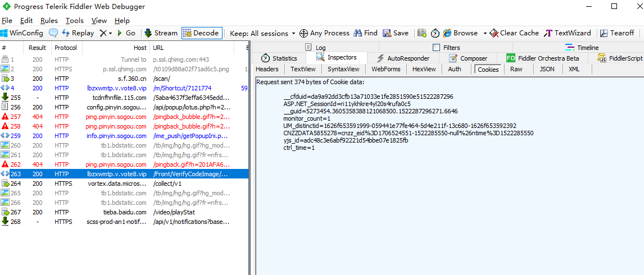Select the Auth inspector tab

pyautogui.click(x=454, y=69)
